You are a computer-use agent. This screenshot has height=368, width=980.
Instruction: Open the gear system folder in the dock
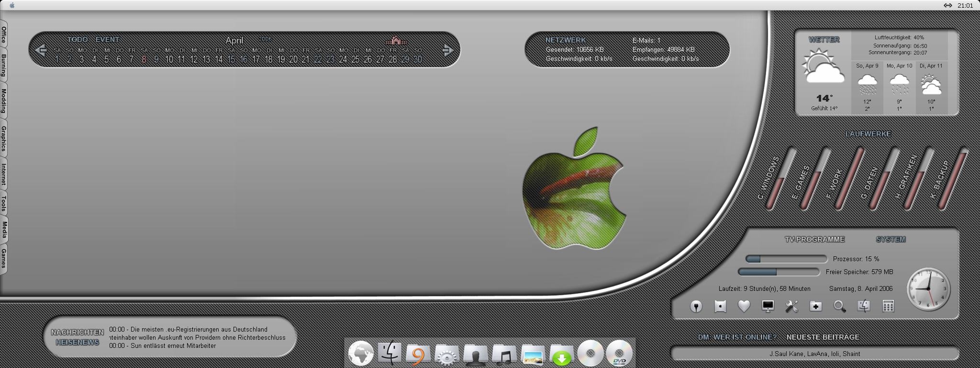447,355
